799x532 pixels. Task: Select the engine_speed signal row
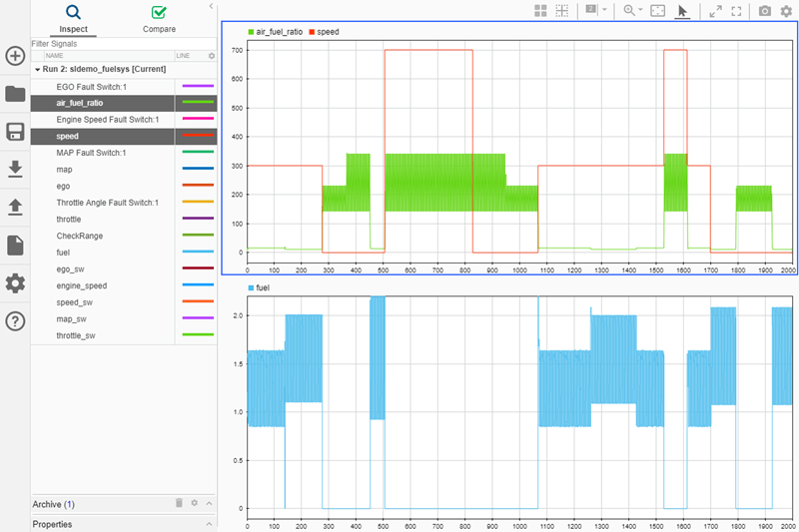pos(124,285)
